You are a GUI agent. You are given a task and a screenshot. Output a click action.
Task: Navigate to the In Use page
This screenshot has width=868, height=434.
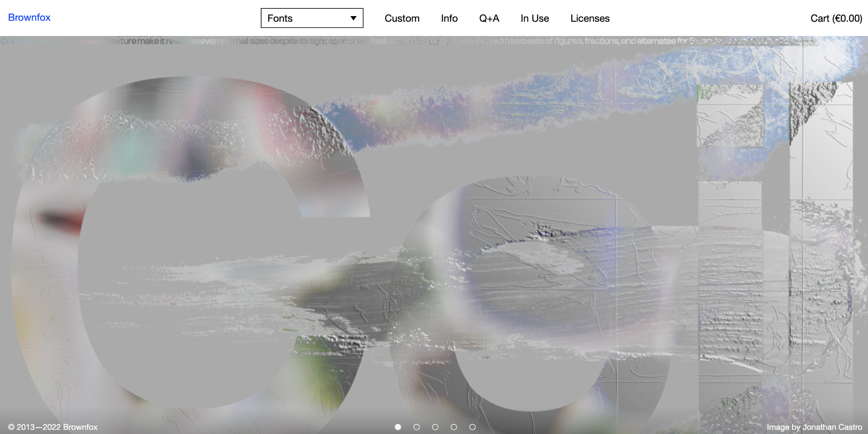click(534, 18)
